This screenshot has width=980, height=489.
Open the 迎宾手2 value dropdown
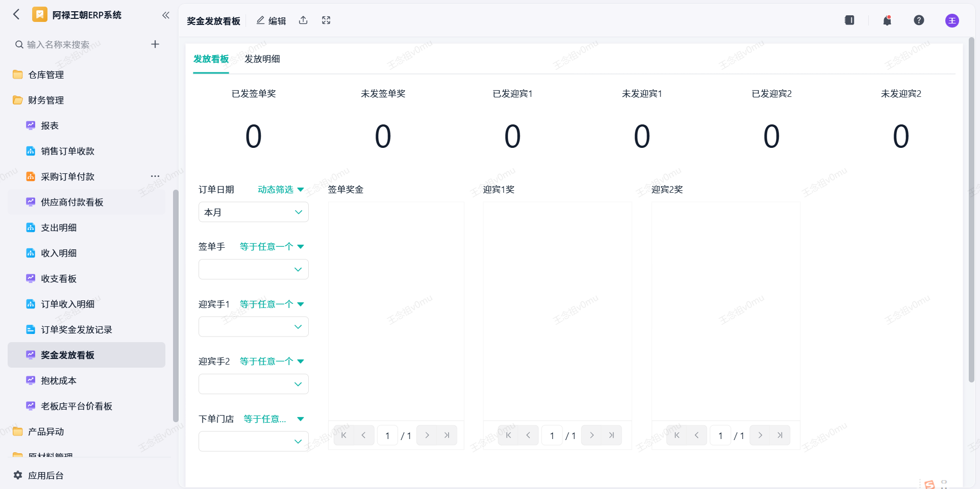click(x=253, y=384)
